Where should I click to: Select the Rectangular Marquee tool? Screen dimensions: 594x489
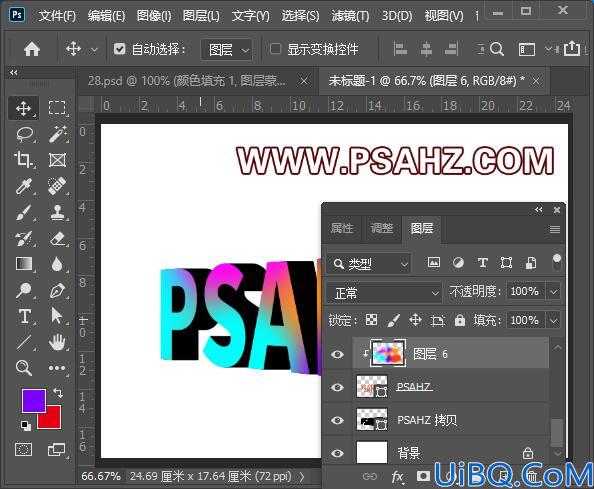[57, 108]
